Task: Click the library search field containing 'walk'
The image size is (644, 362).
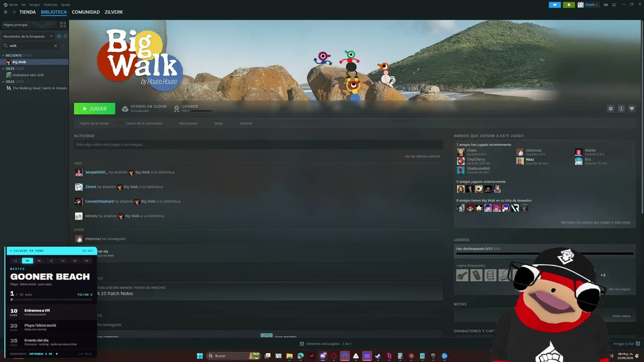Action: (30, 46)
